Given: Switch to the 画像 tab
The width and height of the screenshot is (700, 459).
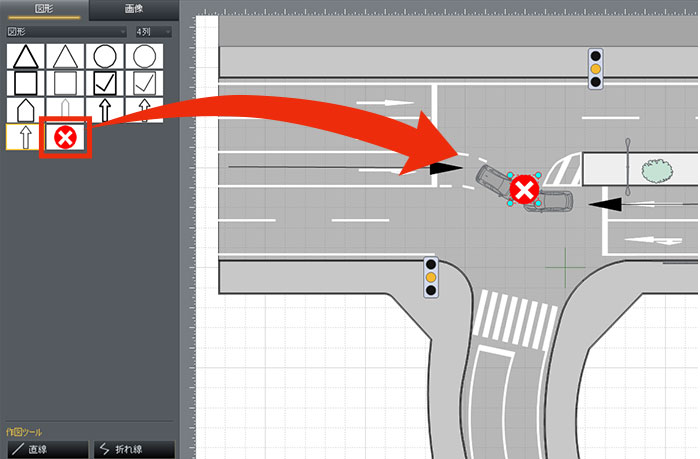Looking at the screenshot, I should coord(132,10).
